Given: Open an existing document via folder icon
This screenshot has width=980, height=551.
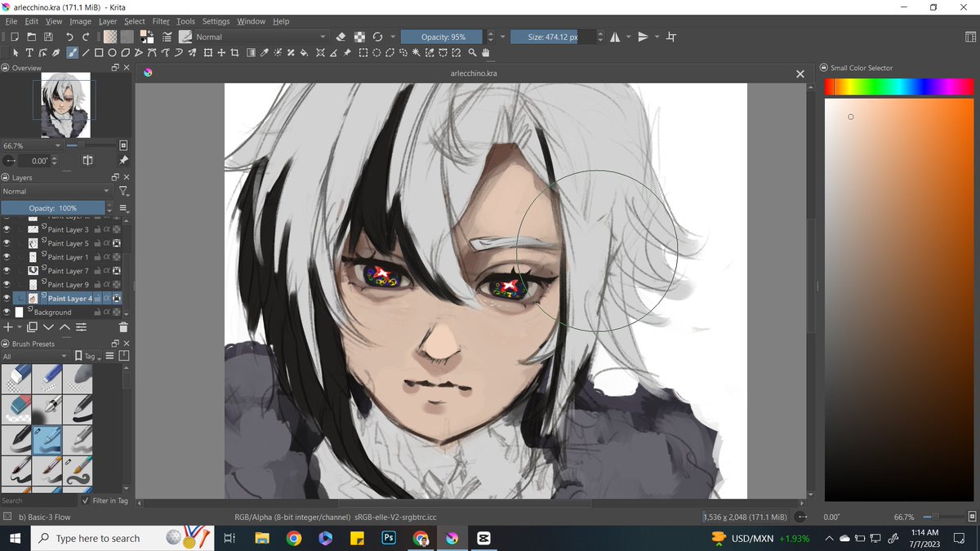Looking at the screenshot, I should 31,37.
